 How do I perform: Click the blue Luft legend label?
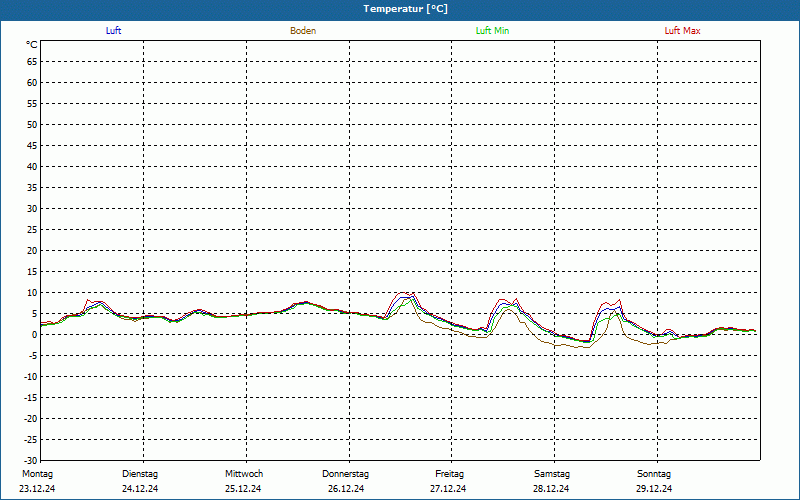point(113,31)
